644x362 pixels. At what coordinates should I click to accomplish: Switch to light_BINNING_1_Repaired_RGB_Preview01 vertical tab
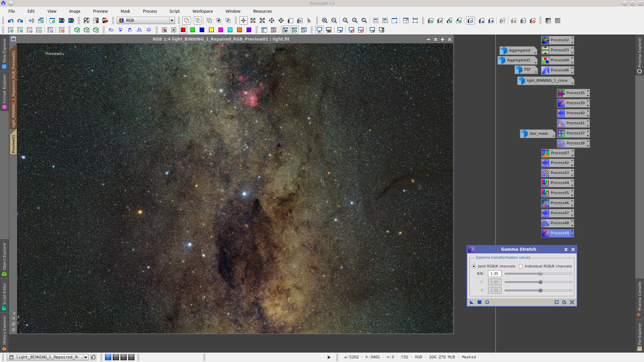pyautogui.click(x=13, y=87)
